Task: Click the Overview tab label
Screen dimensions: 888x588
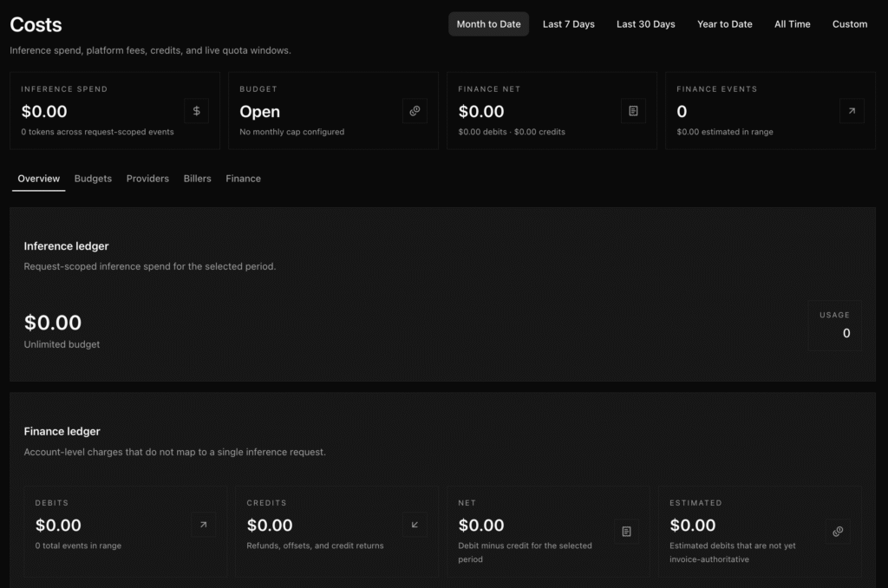Action: (38, 178)
